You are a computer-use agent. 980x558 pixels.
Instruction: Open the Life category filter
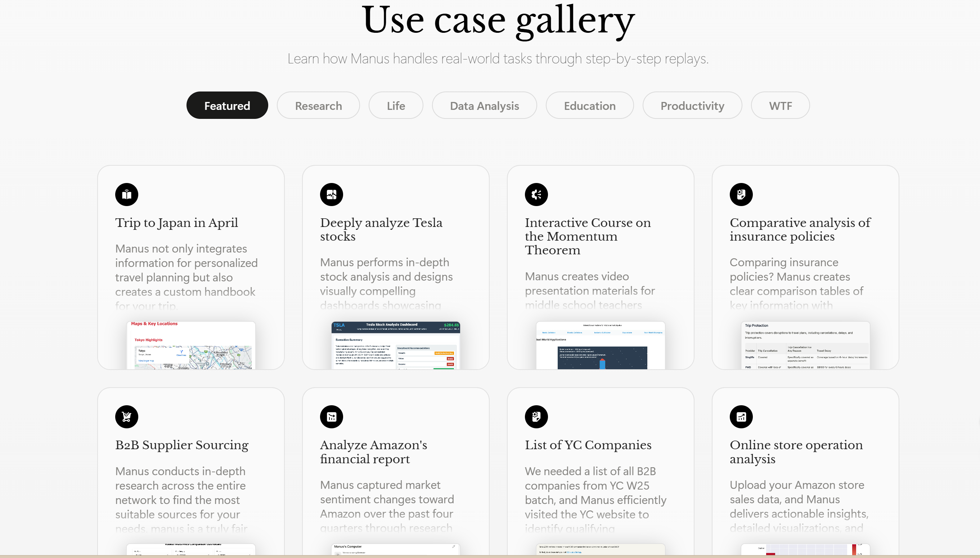(396, 106)
